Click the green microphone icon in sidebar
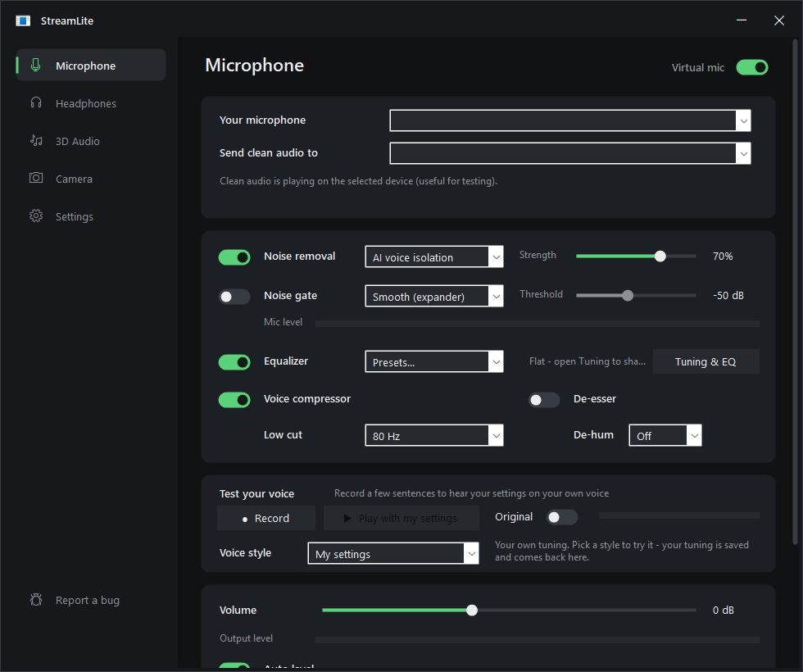The width and height of the screenshot is (803, 672). pyautogui.click(x=36, y=65)
